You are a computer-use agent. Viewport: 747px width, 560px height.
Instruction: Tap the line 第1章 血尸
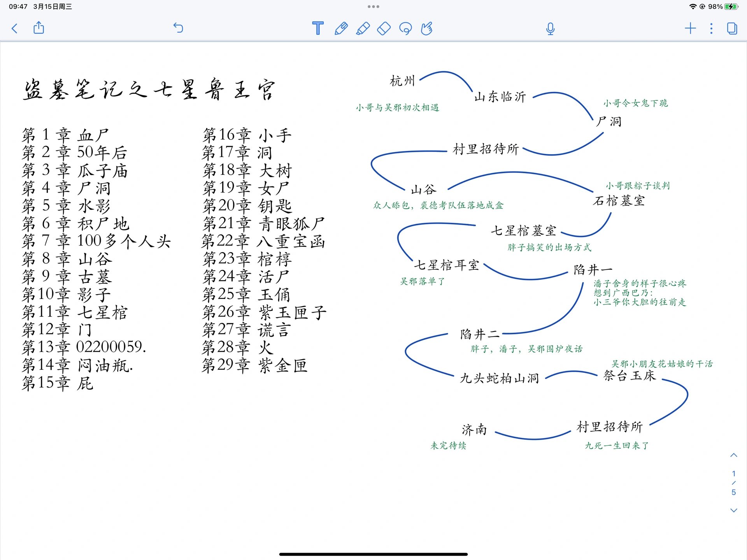(65, 135)
